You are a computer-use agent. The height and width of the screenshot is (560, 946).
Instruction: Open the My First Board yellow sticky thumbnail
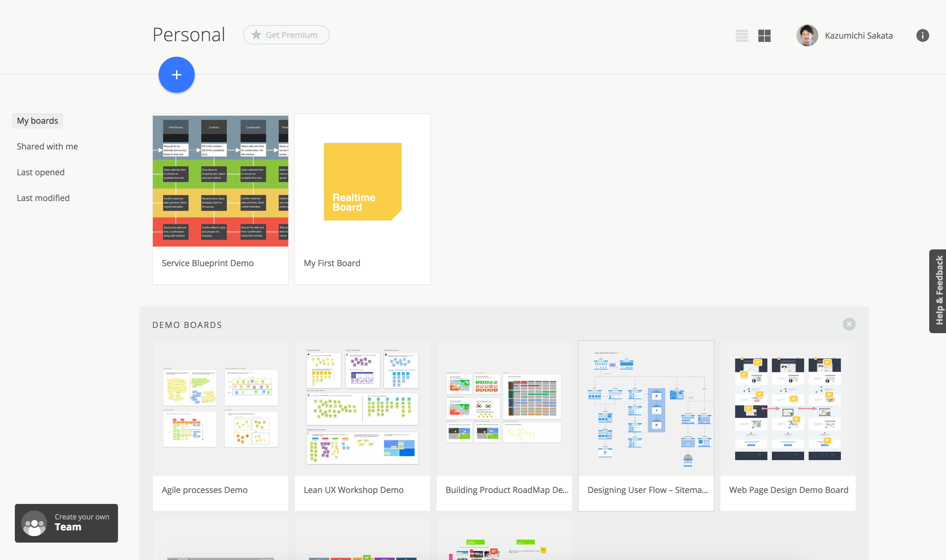coord(362,181)
